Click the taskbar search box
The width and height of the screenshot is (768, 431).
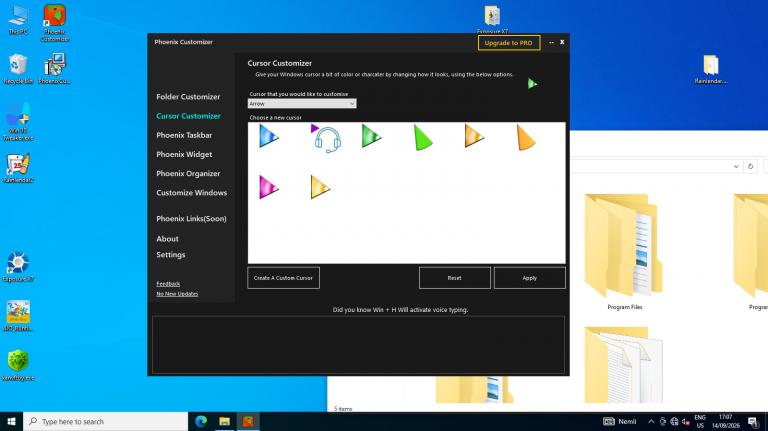105,421
